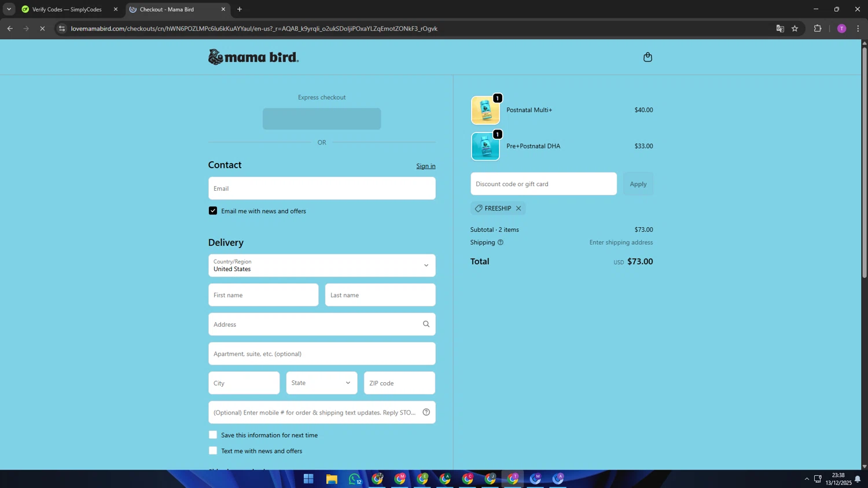Click the page vertical scrollbar

865,162
